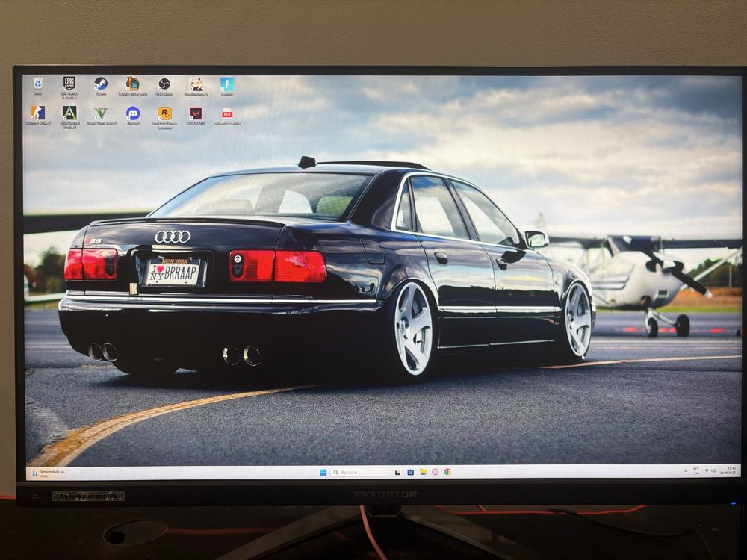Select the ARK Survival Evolved shortcut
Screen dimensions: 747x560
69,116
